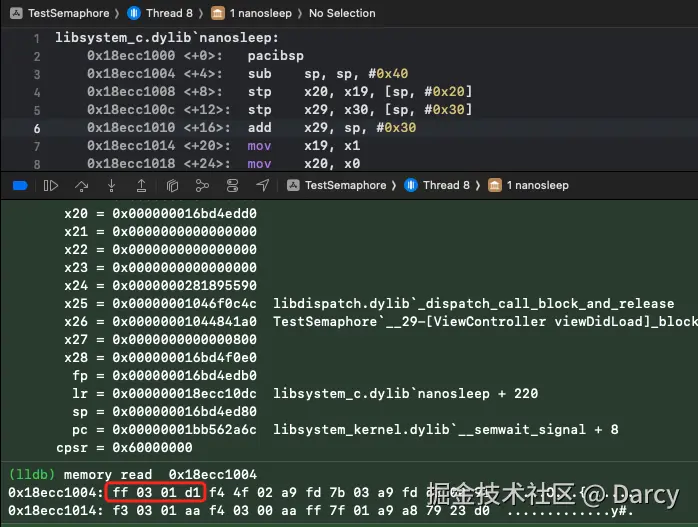Click bytes 'ff 03 01 d1' in memory dump

click(x=156, y=493)
